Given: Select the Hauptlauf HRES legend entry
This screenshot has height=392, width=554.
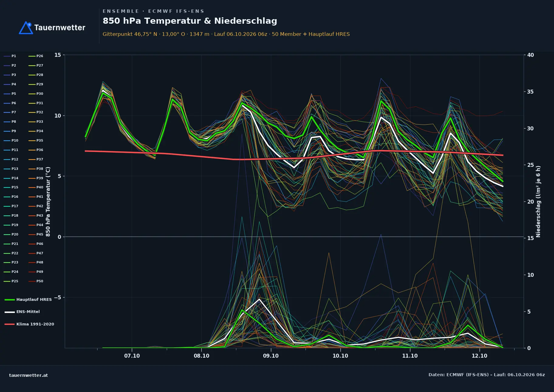Looking at the screenshot, I should (28, 300).
